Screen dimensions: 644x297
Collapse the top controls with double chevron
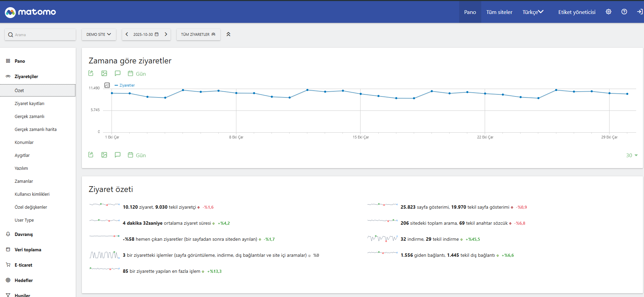click(229, 34)
